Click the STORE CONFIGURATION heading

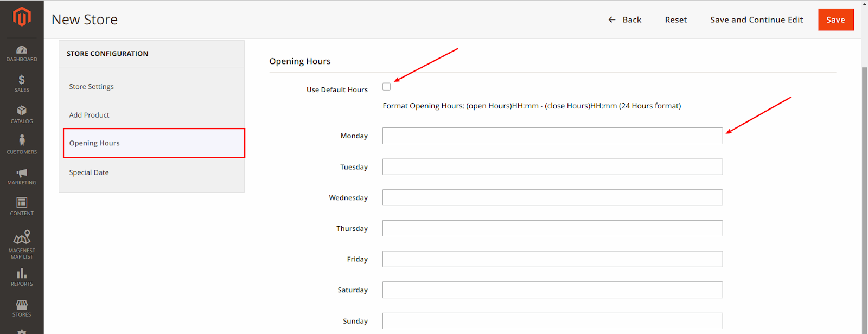coord(107,54)
